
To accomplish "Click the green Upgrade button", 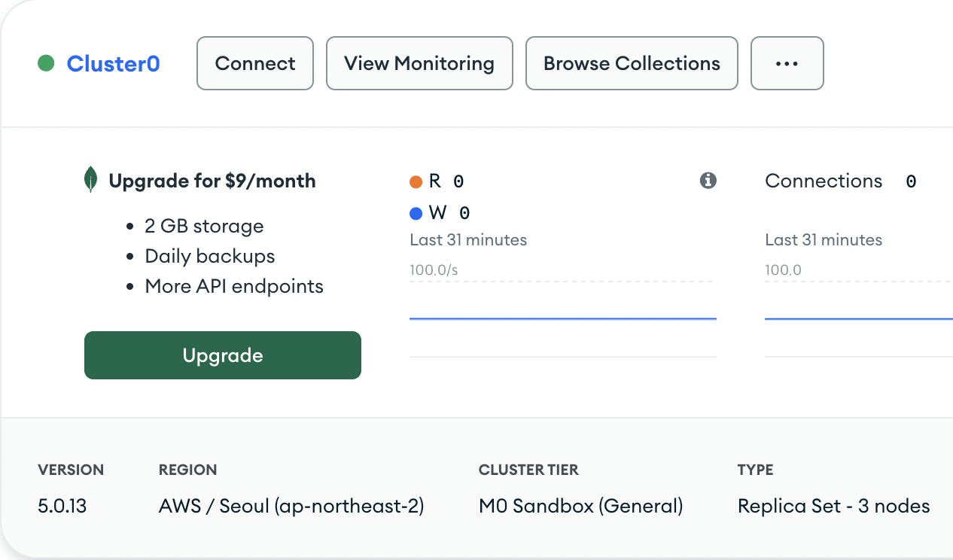I will pos(223,355).
